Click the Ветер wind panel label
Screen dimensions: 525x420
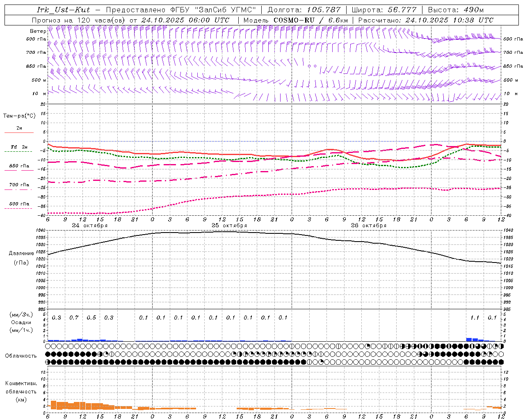(38, 31)
